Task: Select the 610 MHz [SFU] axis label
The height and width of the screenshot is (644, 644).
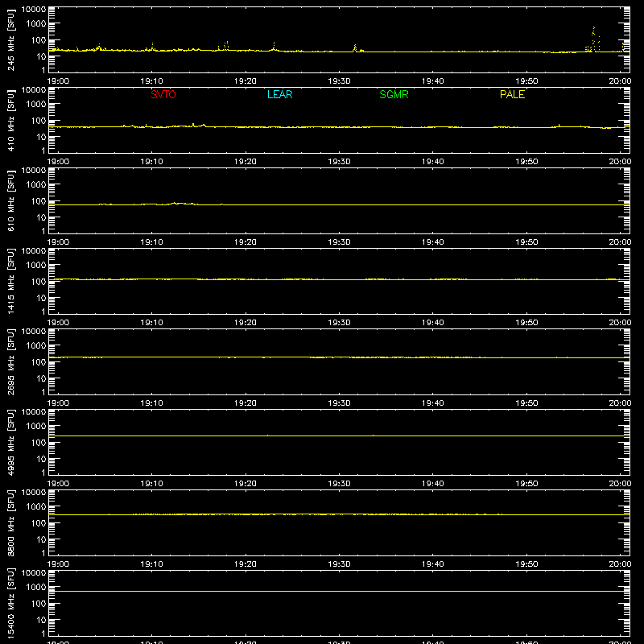Action: click(11, 200)
